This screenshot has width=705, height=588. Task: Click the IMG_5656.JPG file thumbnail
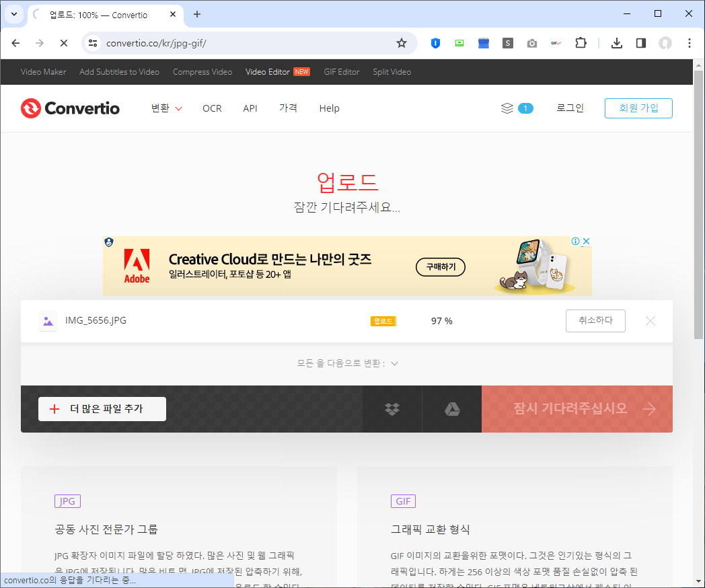pyautogui.click(x=48, y=321)
